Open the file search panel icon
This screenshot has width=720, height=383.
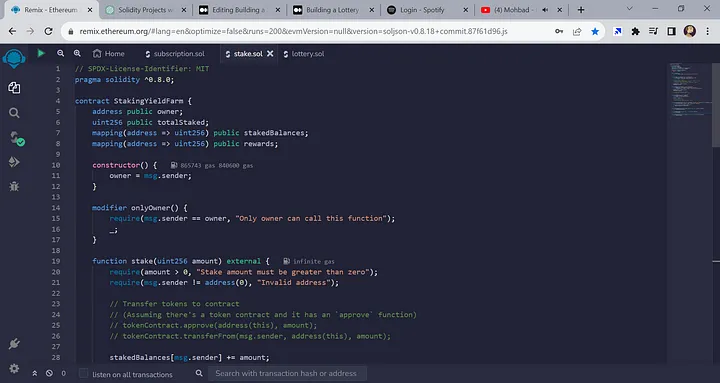[x=14, y=113]
